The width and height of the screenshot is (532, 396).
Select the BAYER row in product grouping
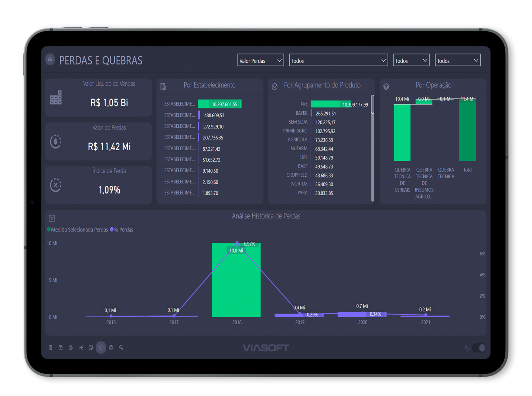(301, 113)
